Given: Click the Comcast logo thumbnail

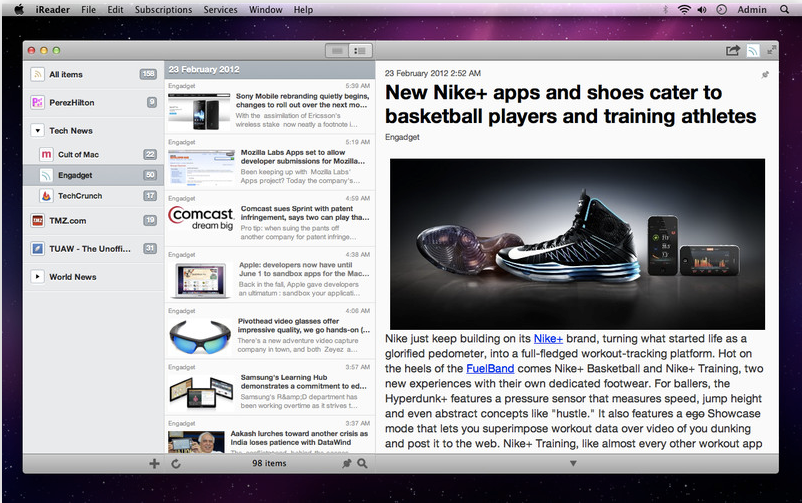Looking at the screenshot, I should click(x=201, y=217).
